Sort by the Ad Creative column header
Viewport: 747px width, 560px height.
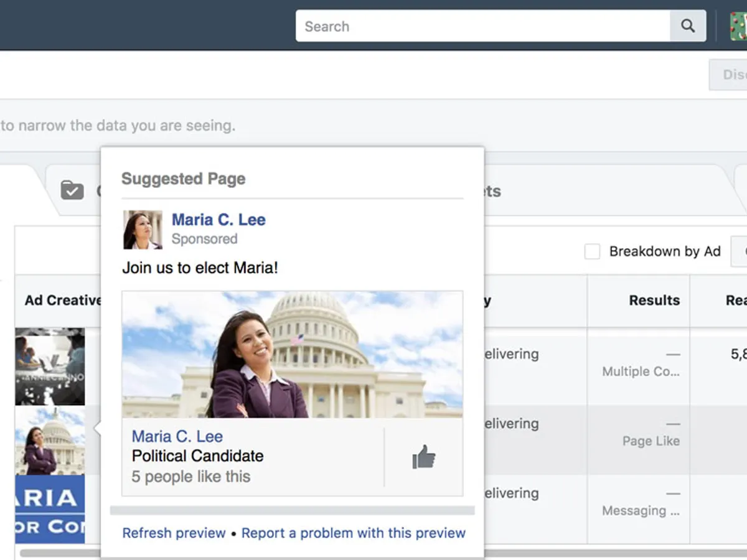coord(62,301)
